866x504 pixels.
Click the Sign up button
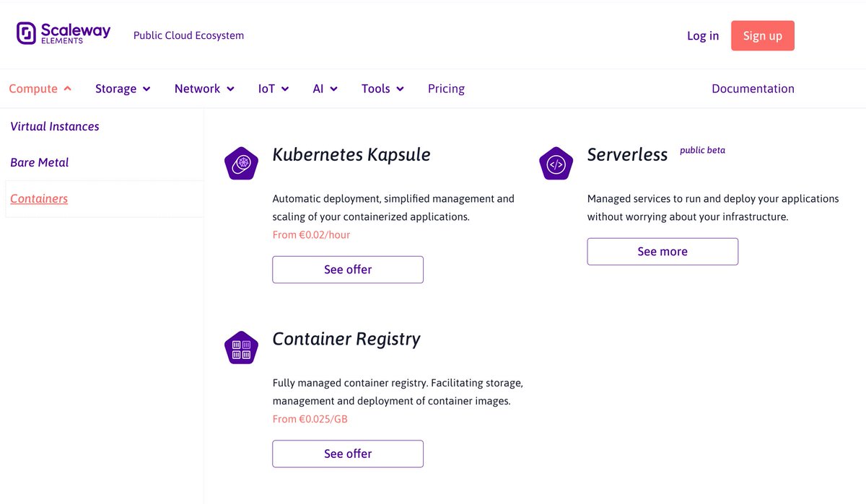(x=763, y=35)
